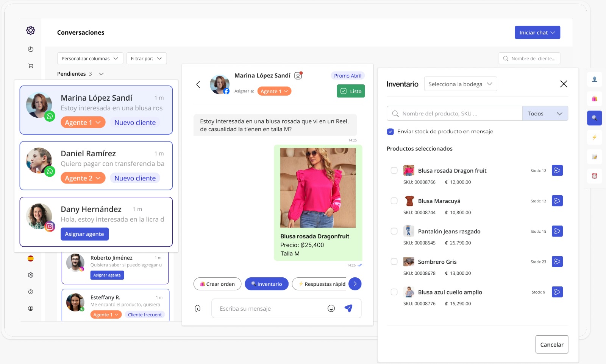Screen dimensions: 606x364
Task: Expand the Personalizar columnas dropdown
Action: 90,59
